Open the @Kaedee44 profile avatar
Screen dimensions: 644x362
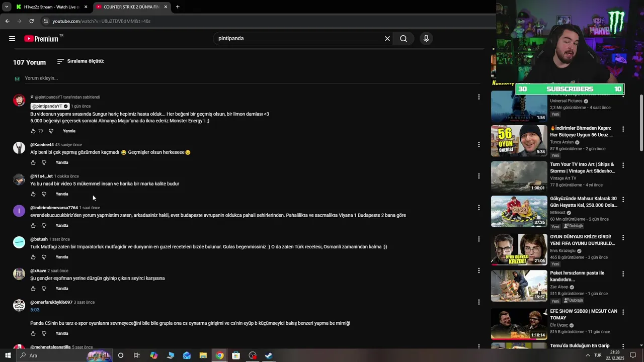pyautogui.click(x=19, y=148)
